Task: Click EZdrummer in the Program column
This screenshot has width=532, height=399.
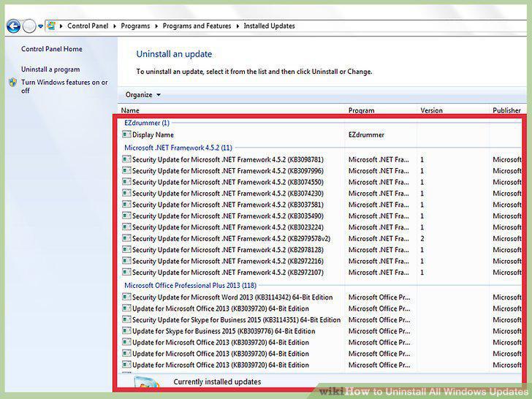Action: pos(366,134)
